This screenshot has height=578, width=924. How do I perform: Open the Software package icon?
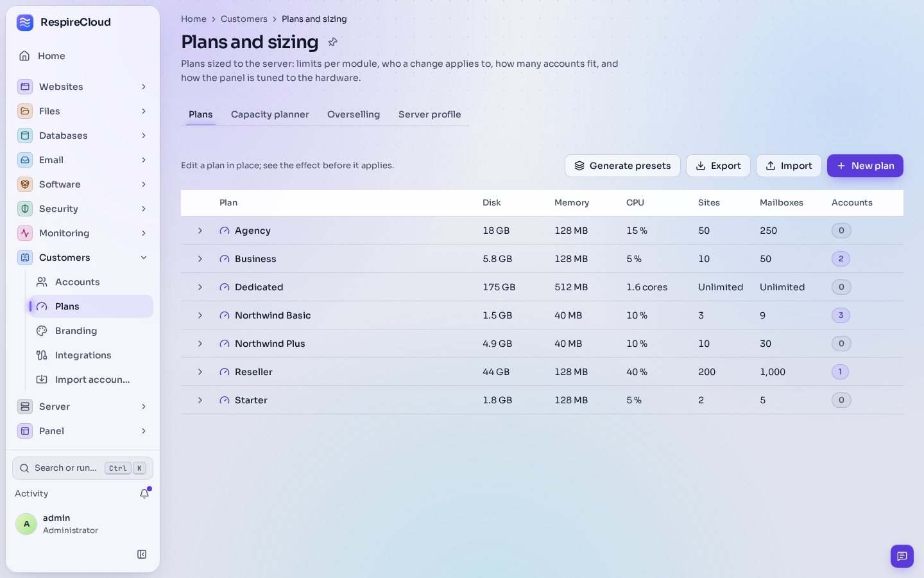[25, 184]
